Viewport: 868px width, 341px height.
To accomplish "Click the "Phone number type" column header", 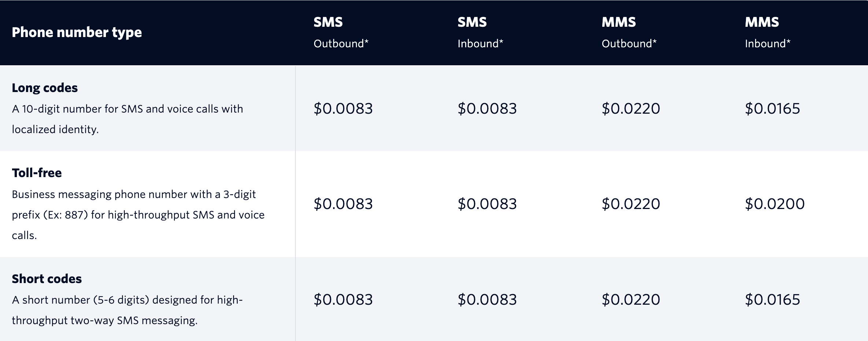I will [77, 32].
